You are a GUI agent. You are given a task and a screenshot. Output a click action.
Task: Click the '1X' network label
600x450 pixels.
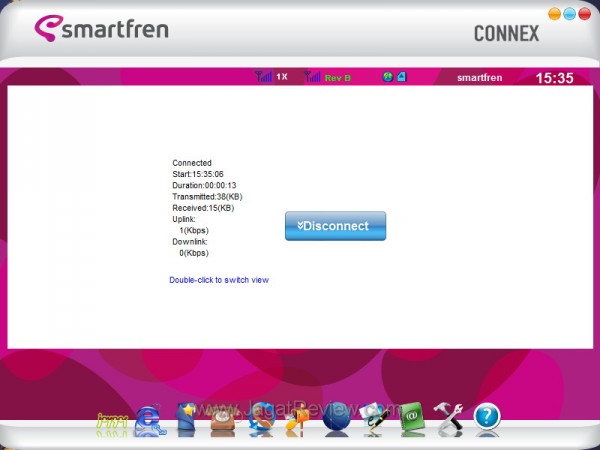(282, 77)
